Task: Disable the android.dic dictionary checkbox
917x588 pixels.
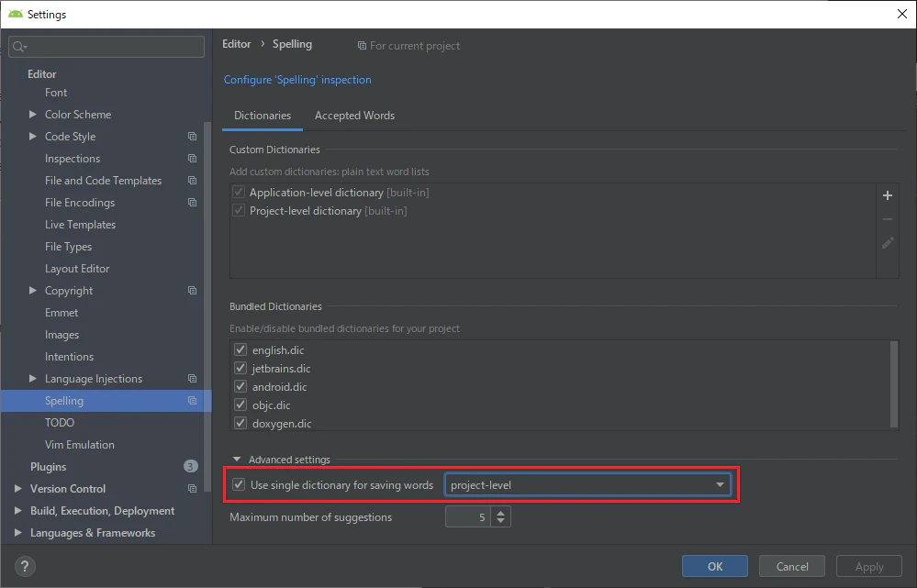Action: [240, 386]
